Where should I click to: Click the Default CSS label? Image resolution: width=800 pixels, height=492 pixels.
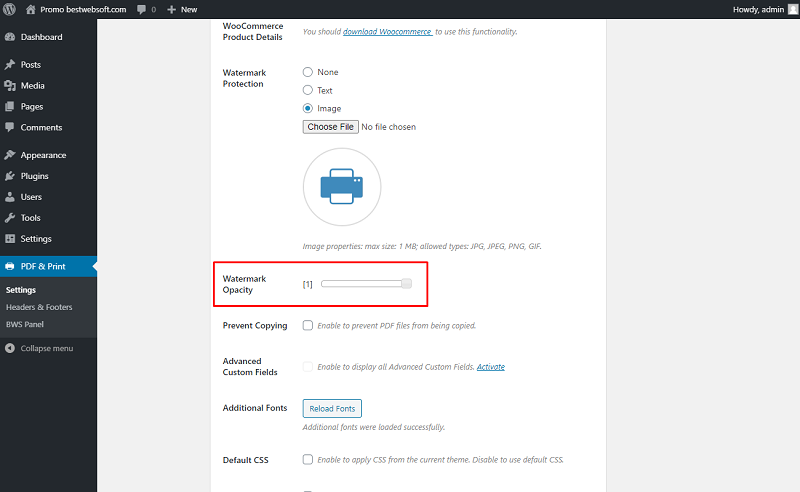245,460
